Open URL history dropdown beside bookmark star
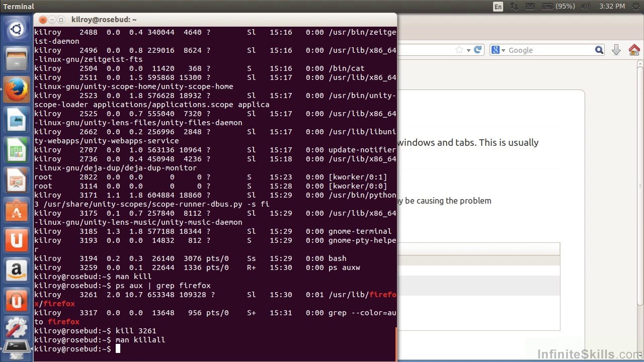Screen dimensions: 644x362 click(x=468, y=50)
